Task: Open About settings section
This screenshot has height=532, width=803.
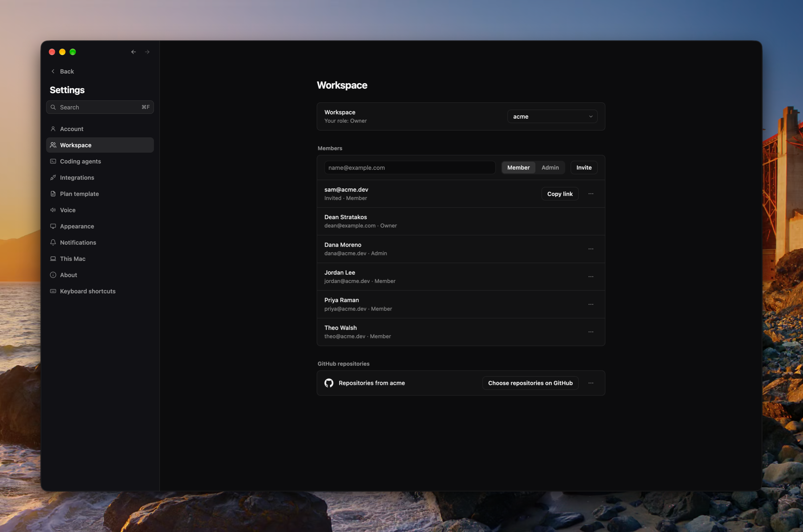Action: point(100,275)
